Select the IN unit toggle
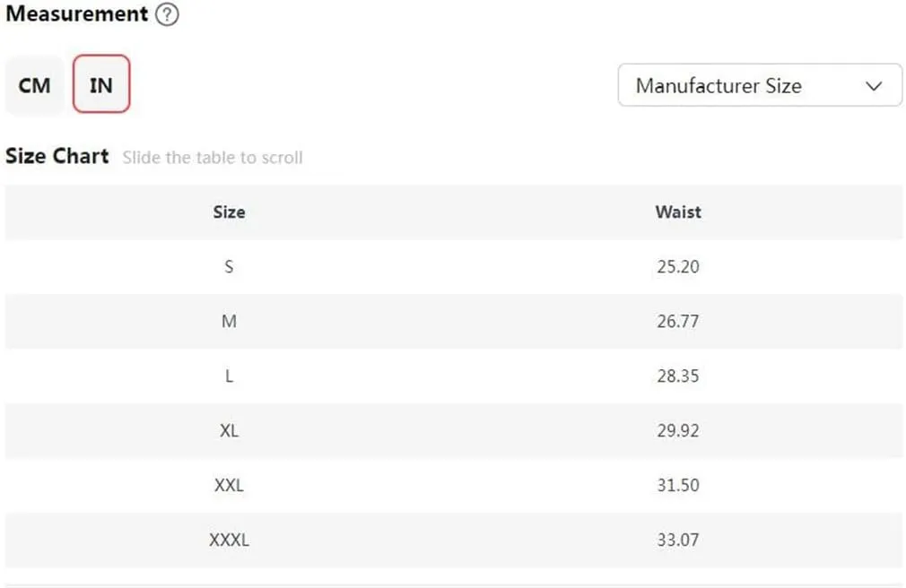The width and height of the screenshot is (906, 588). (101, 84)
